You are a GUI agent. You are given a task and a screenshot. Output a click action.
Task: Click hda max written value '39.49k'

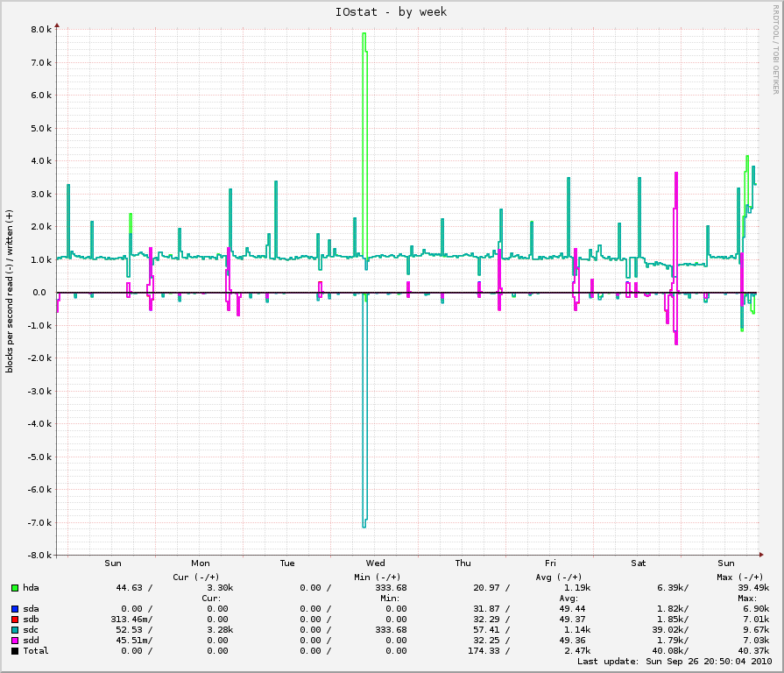click(754, 588)
